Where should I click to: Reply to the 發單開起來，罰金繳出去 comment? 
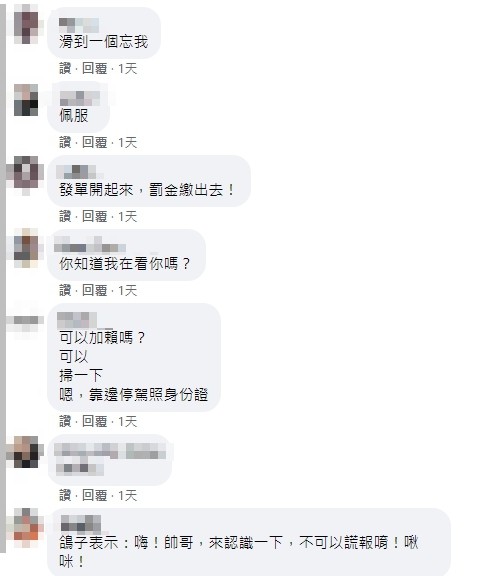[94, 217]
